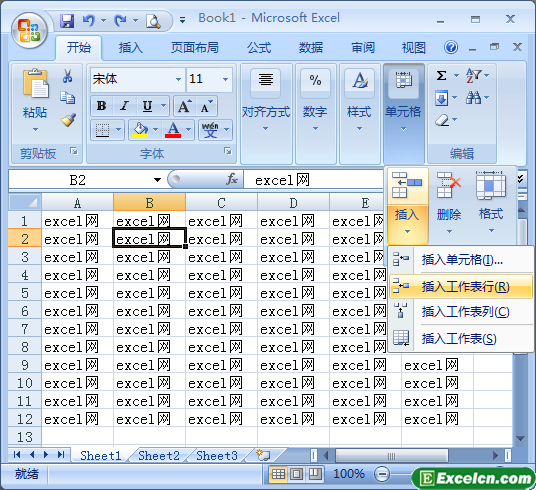The width and height of the screenshot is (536, 490).
Task: Apply cell borders button
Action: click(x=102, y=130)
